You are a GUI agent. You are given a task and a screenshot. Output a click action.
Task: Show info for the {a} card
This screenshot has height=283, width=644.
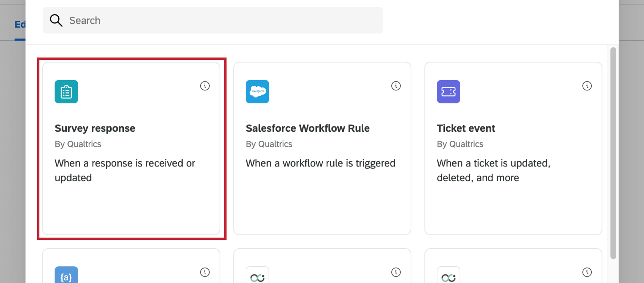[x=205, y=272]
